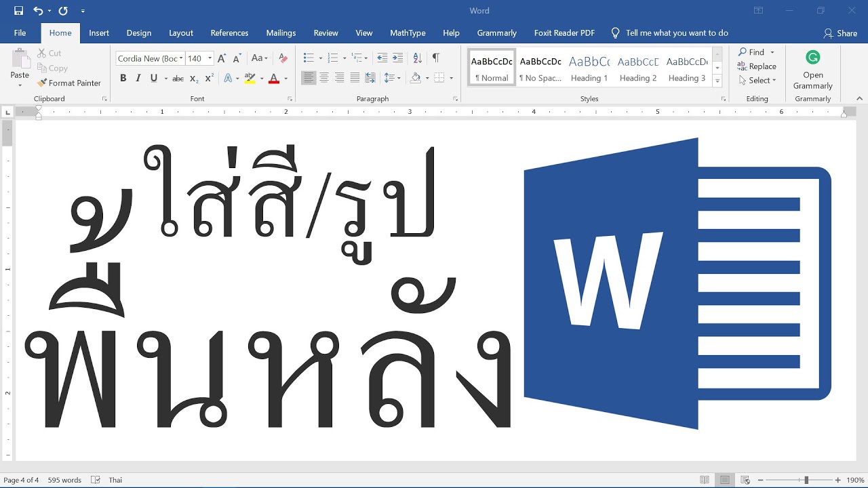Click the Increase Indent icon
The width and height of the screenshot is (868, 488).
pyautogui.click(x=397, y=58)
